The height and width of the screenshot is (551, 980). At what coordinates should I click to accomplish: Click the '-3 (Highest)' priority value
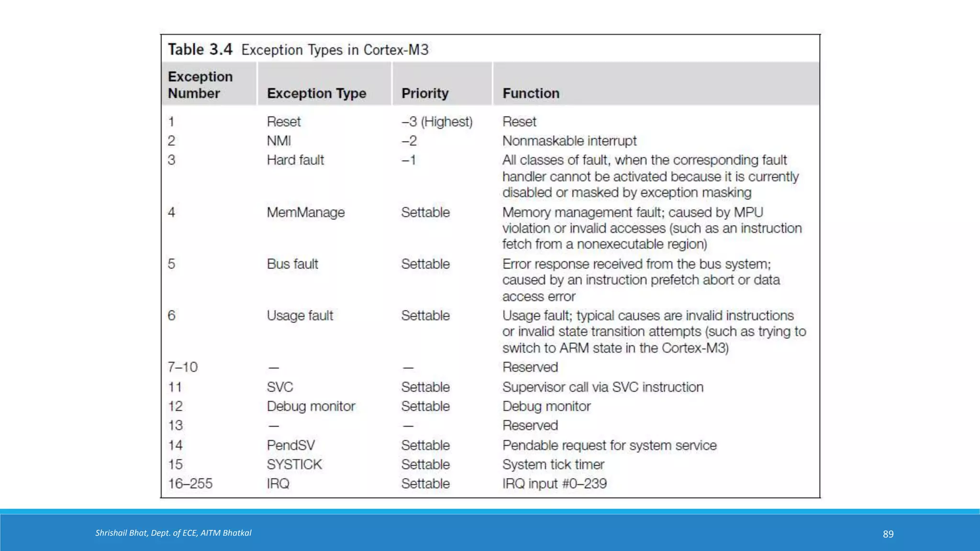click(437, 121)
